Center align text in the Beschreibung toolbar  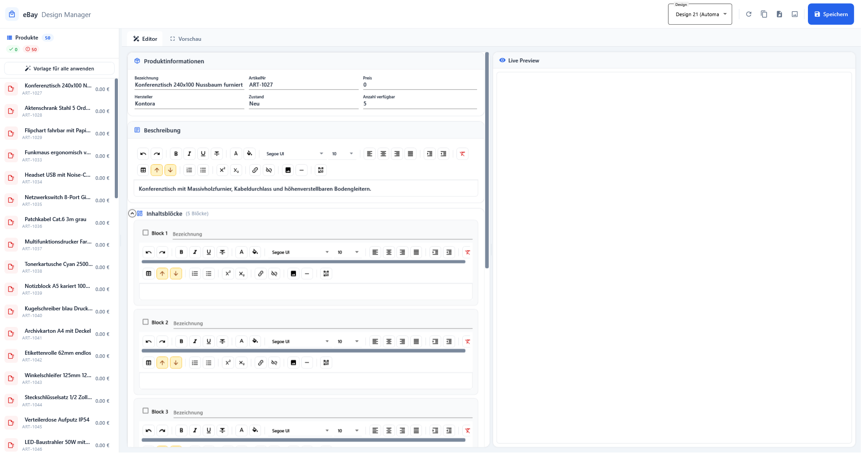click(383, 154)
